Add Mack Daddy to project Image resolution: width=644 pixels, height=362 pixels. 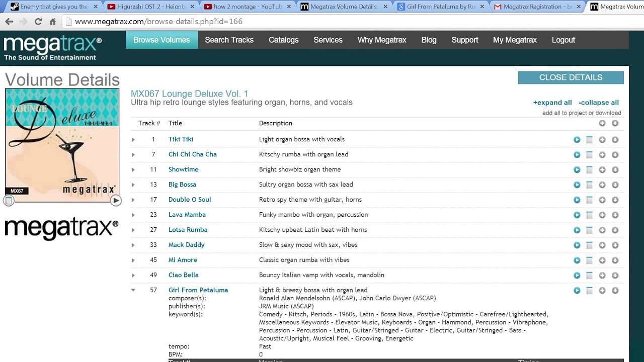point(602,245)
